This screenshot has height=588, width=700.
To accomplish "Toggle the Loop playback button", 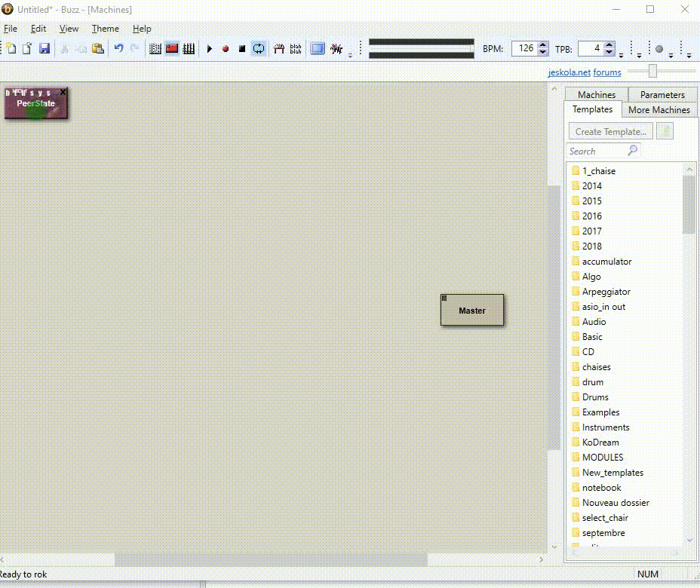I will pos(259,49).
